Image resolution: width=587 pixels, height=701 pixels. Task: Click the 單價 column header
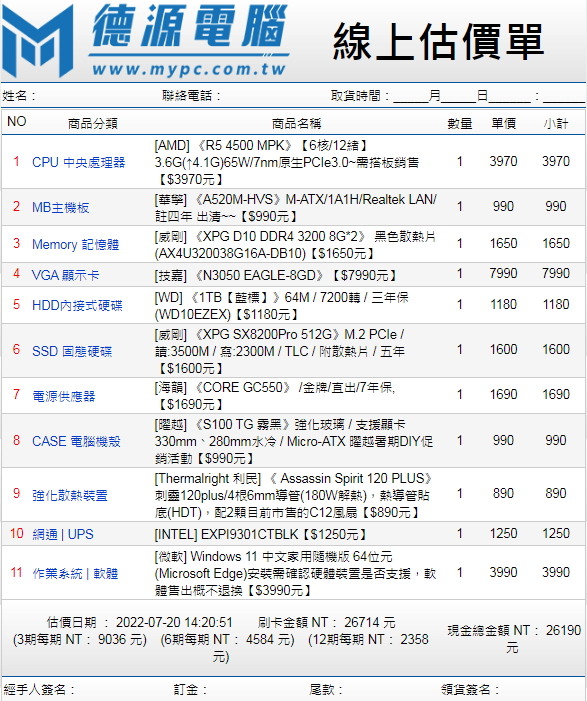503,123
